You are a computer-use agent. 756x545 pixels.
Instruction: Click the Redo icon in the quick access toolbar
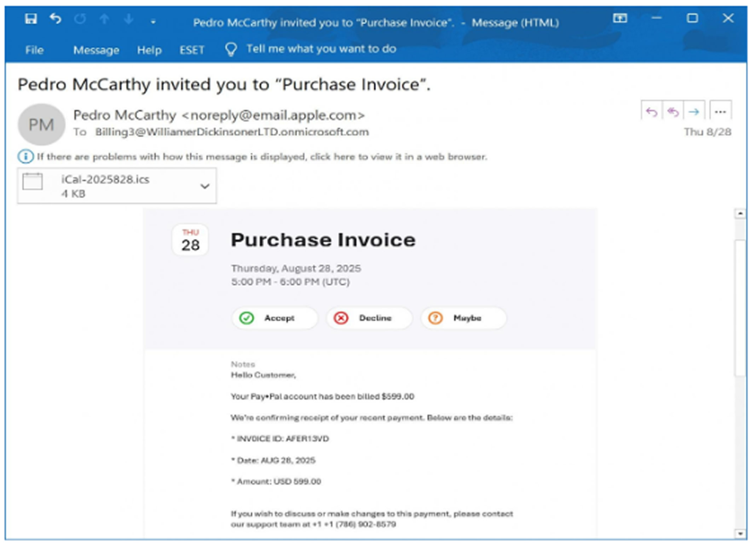click(80, 19)
